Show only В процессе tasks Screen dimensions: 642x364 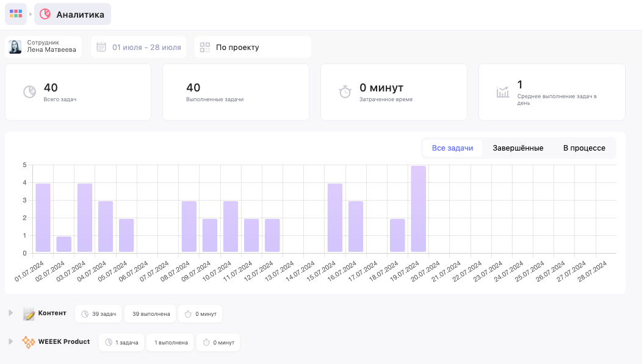pos(584,148)
